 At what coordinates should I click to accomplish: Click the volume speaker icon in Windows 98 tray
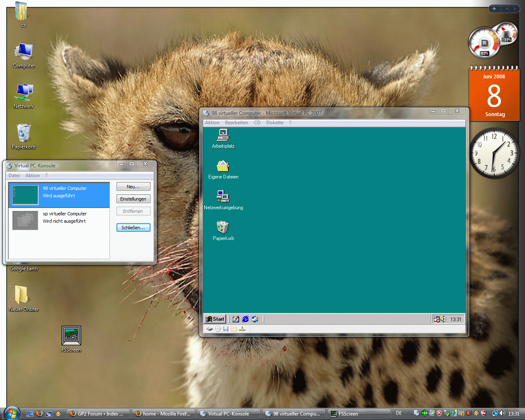443,319
